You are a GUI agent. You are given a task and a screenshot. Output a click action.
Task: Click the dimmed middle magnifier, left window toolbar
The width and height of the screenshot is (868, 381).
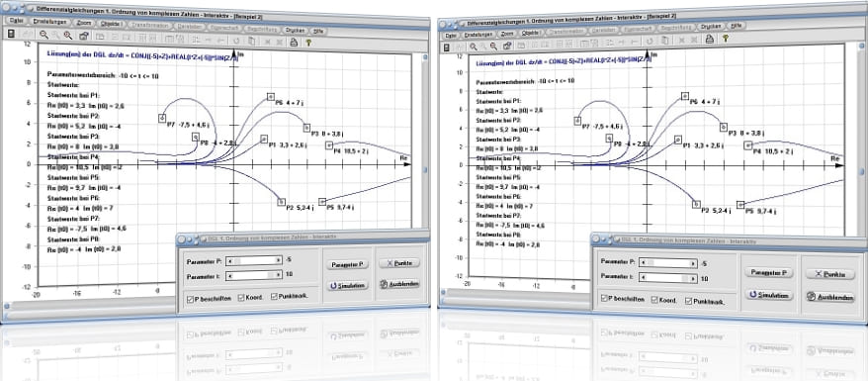click(56, 35)
